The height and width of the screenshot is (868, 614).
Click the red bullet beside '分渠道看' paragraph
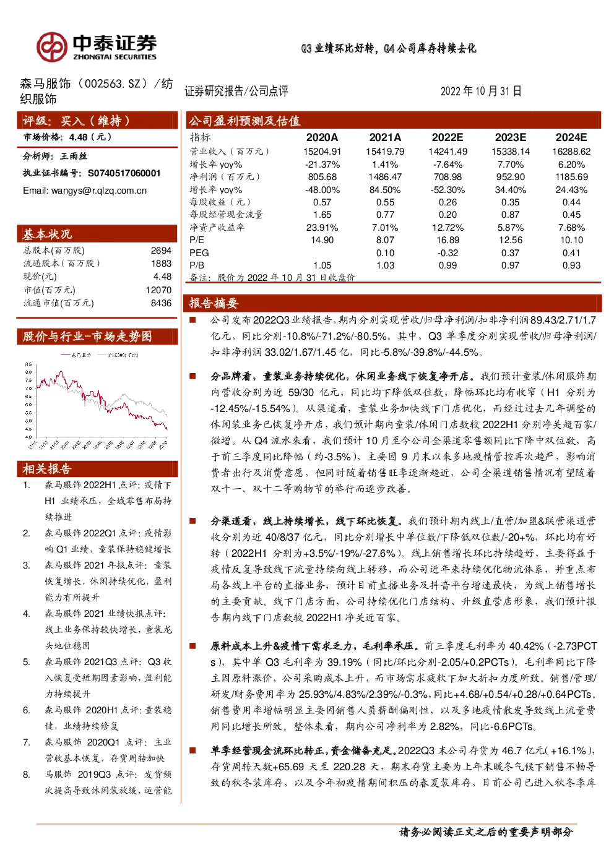click(x=192, y=521)
